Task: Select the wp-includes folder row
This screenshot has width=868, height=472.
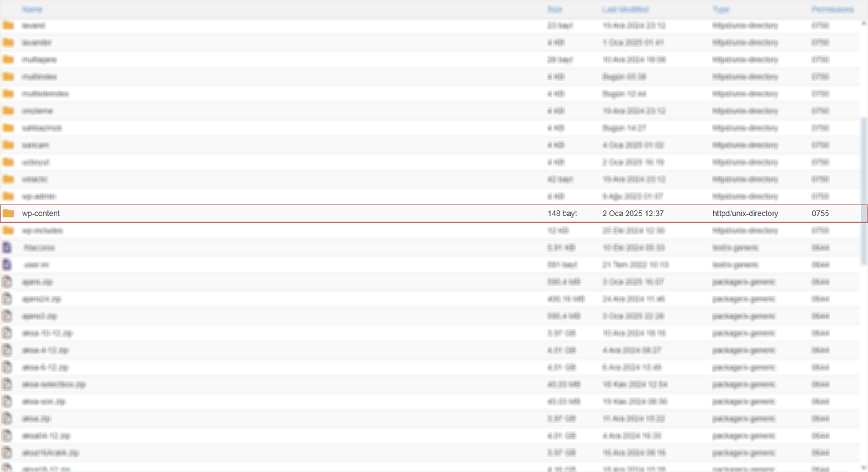Action: (x=430, y=231)
